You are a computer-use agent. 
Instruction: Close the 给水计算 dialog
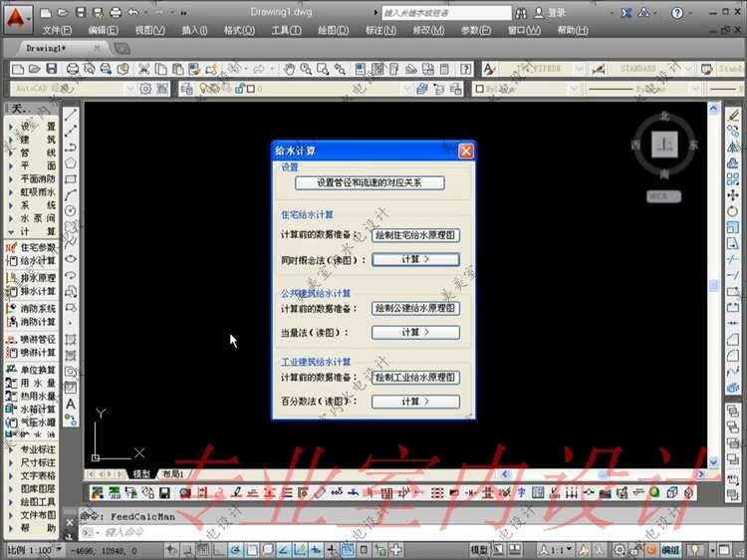tap(465, 150)
